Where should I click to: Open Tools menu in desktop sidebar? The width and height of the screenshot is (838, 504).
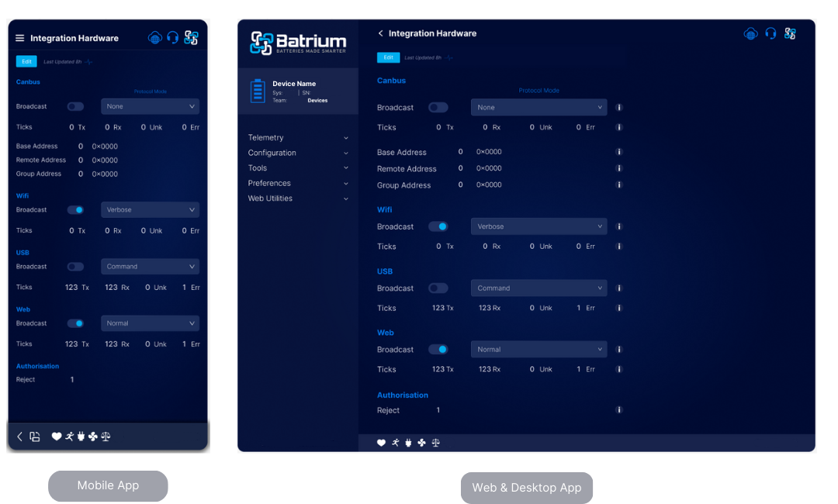point(298,167)
